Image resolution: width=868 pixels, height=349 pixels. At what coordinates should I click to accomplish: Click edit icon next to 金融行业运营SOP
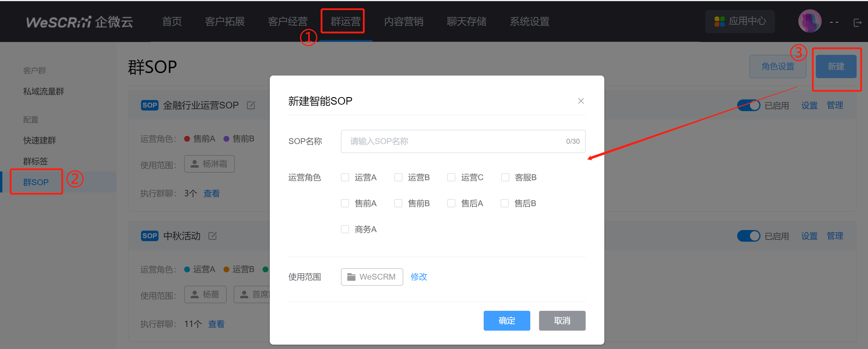[251, 106]
